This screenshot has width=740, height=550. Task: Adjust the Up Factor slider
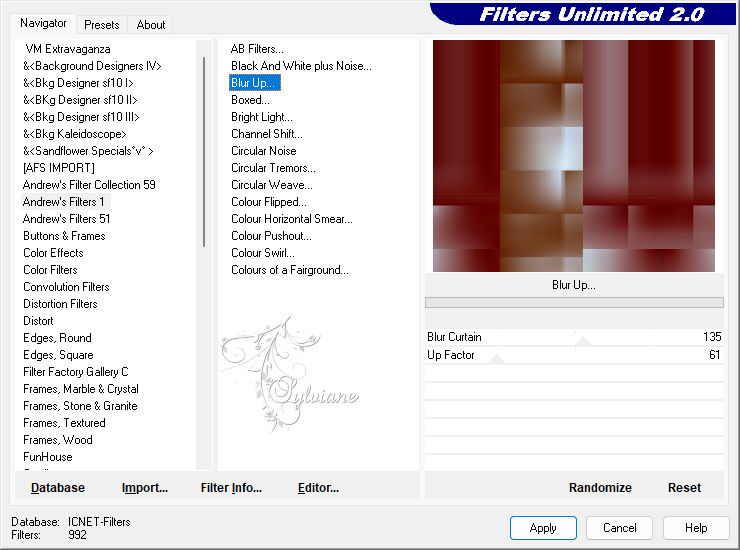496,359
